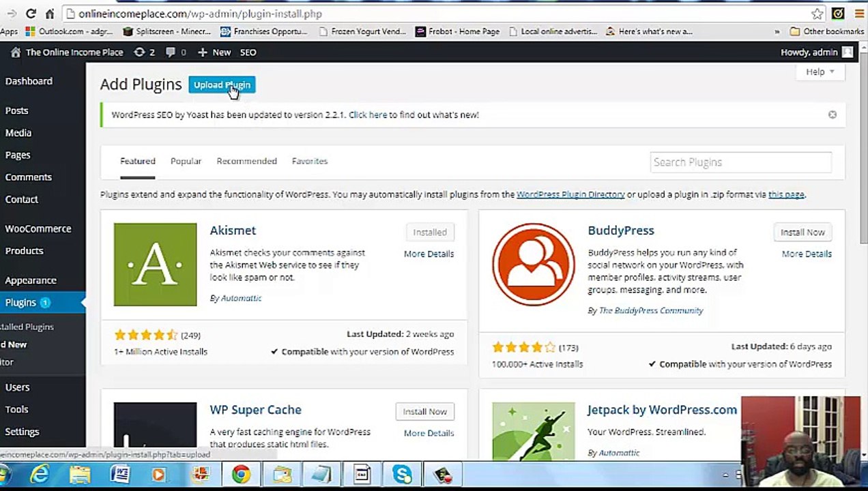
Task: Click the green extension icon in toolbar
Action: pyautogui.click(x=838, y=14)
